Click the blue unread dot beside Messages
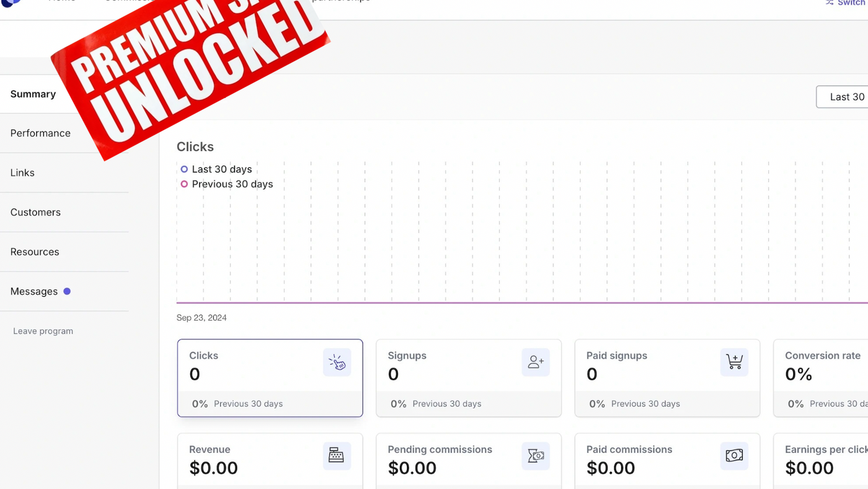868x489 pixels. (67, 291)
